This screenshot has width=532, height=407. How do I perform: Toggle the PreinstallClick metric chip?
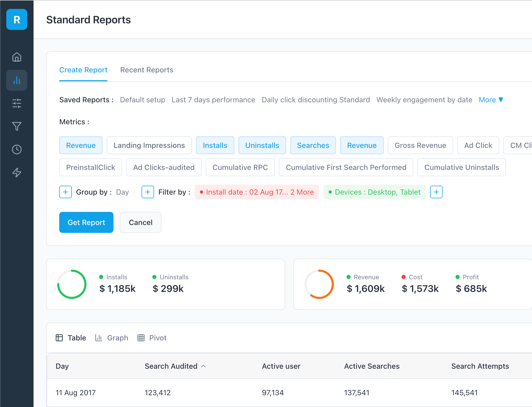(90, 167)
